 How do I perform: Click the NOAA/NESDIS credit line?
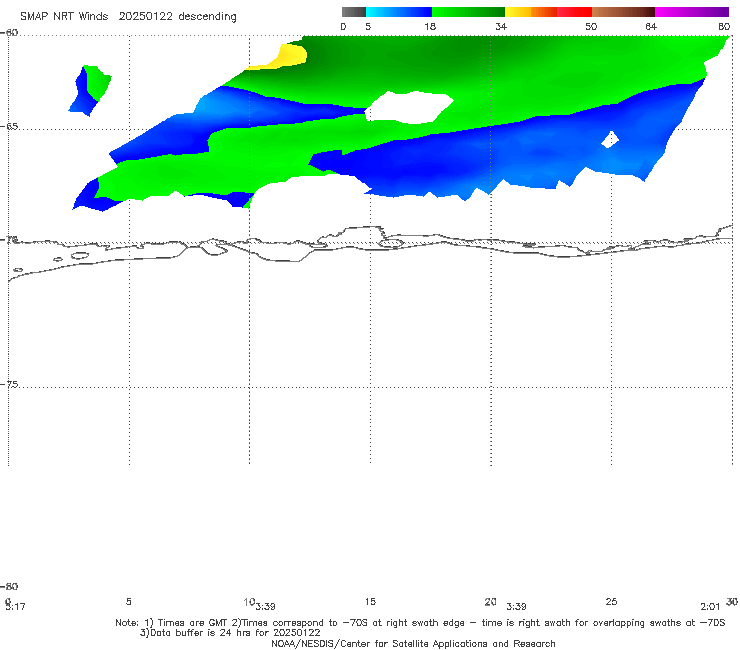click(x=413, y=643)
